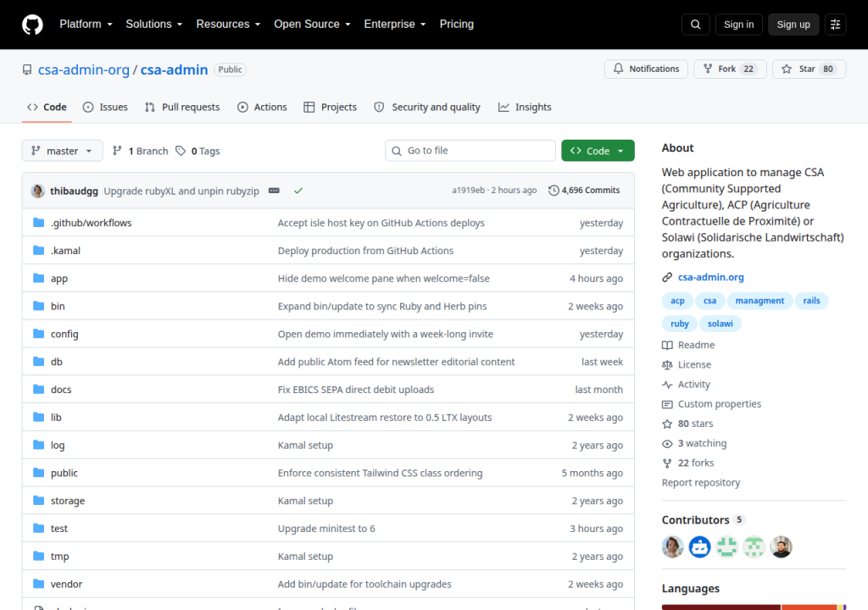Click the link icon beside csa-admin.org

click(x=667, y=277)
